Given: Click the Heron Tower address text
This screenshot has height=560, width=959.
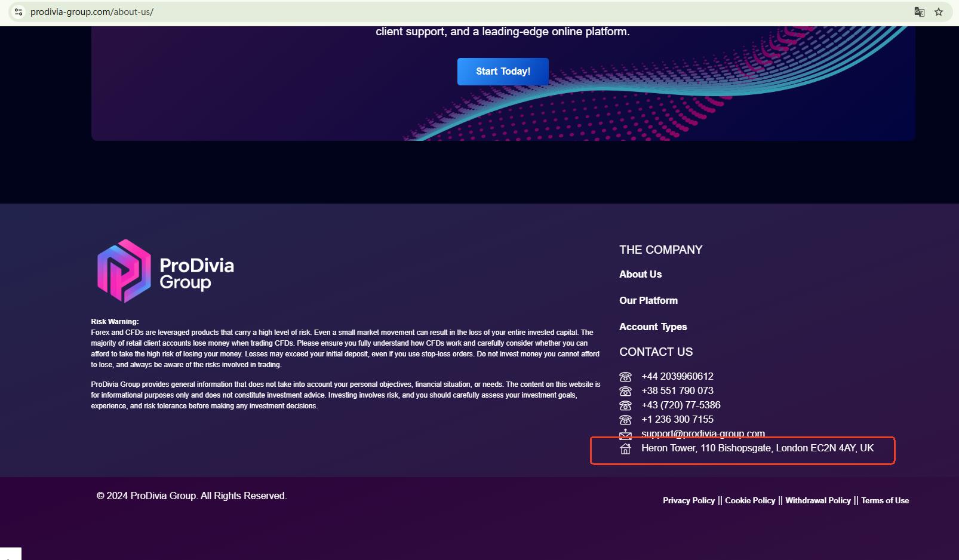Looking at the screenshot, I should pyautogui.click(x=757, y=448).
